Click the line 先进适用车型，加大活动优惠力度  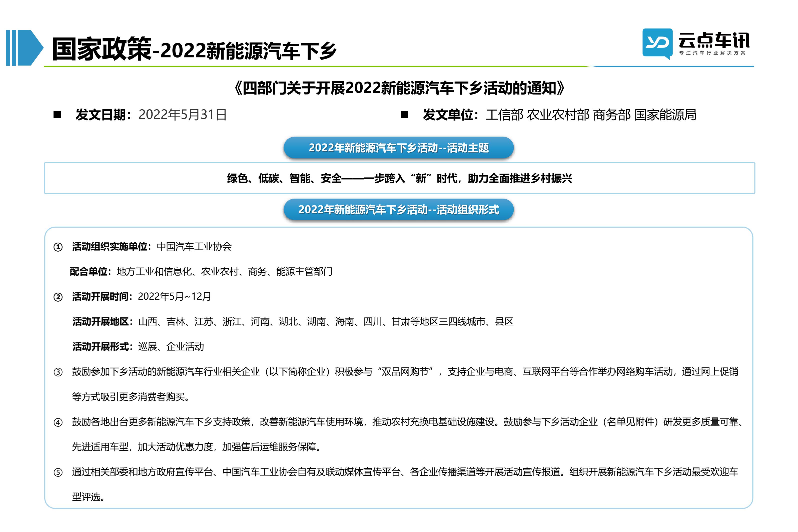[x=196, y=447]
